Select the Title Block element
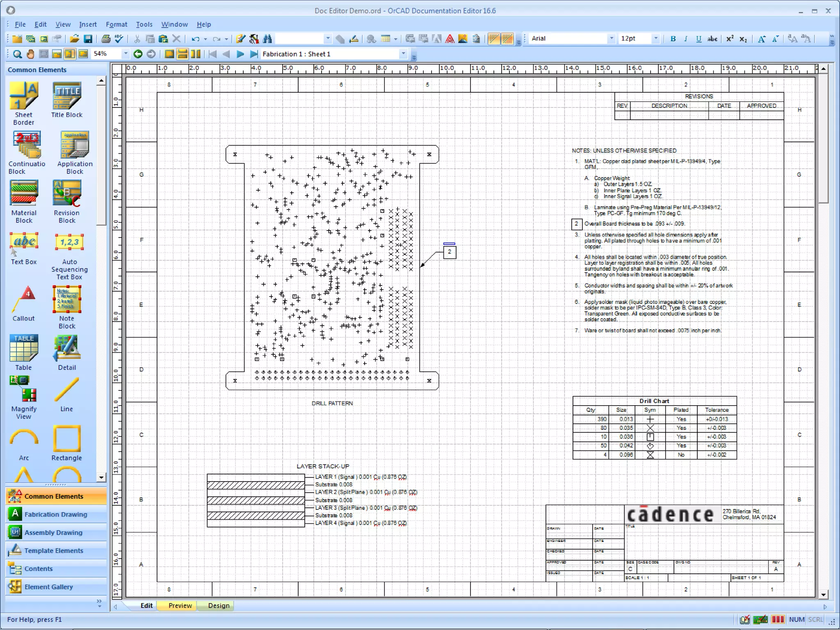This screenshot has height=630, width=840. pos(67,100)
